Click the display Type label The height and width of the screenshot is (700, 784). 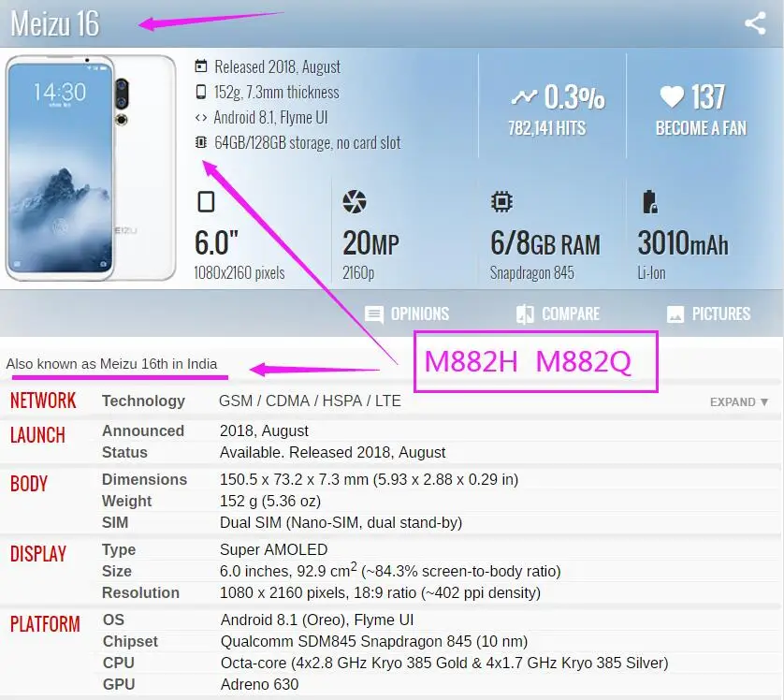[119, 549]
